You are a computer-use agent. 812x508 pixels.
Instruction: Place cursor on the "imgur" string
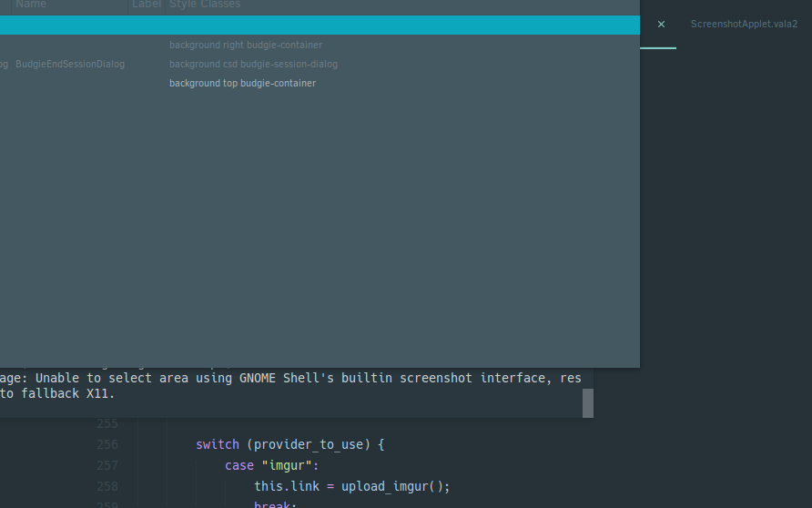coord(287,465)
